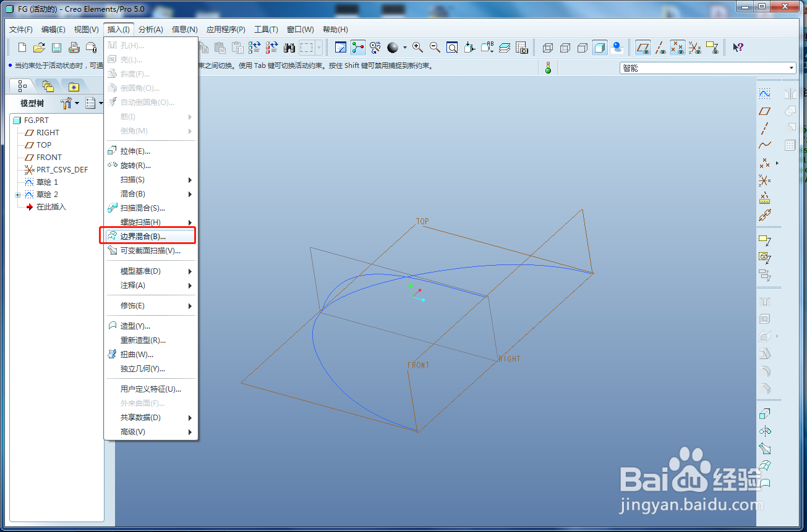The image size is (807, 532).
Task: Open the shading sphere display icon
Action: pyautogui.click(x=393, y=48)
